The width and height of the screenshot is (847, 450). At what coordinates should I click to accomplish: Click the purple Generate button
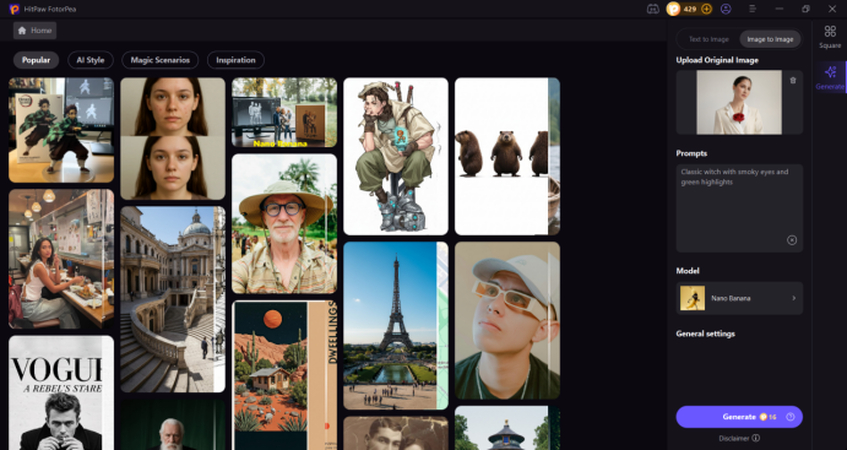coord(740,417)
